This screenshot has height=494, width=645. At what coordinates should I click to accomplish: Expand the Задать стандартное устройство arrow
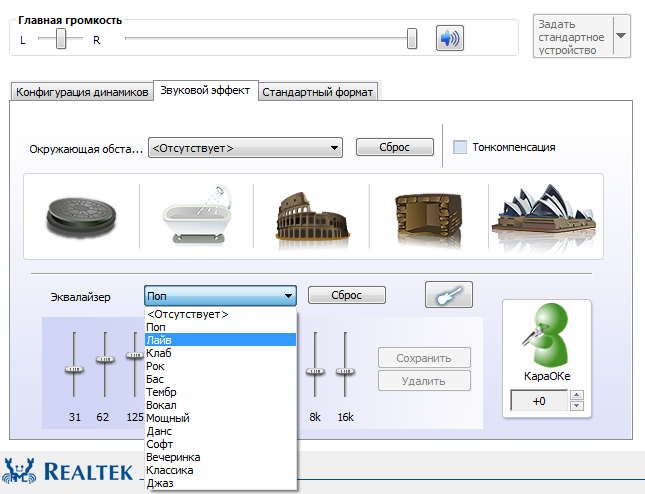620,36
